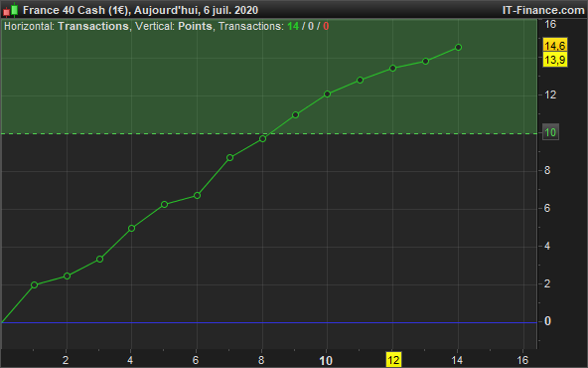Viewport: 588px width, 368px height.
Task: Click the 4 label on the vertical axis
Action: [x=547, y=246]
